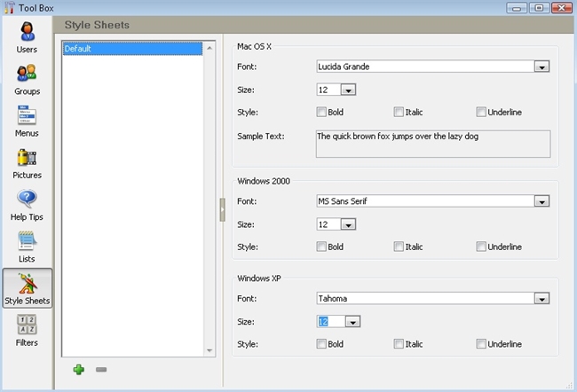Select the Style Sheets sidebar tab
This screenshot has height=392, width=577.
click(27, 288)
